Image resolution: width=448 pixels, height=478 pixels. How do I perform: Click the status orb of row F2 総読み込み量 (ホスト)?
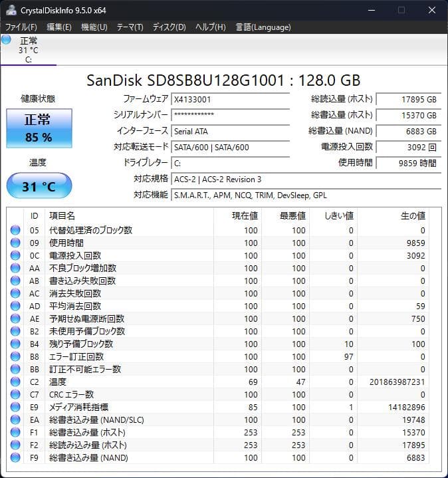pos(15,445)
